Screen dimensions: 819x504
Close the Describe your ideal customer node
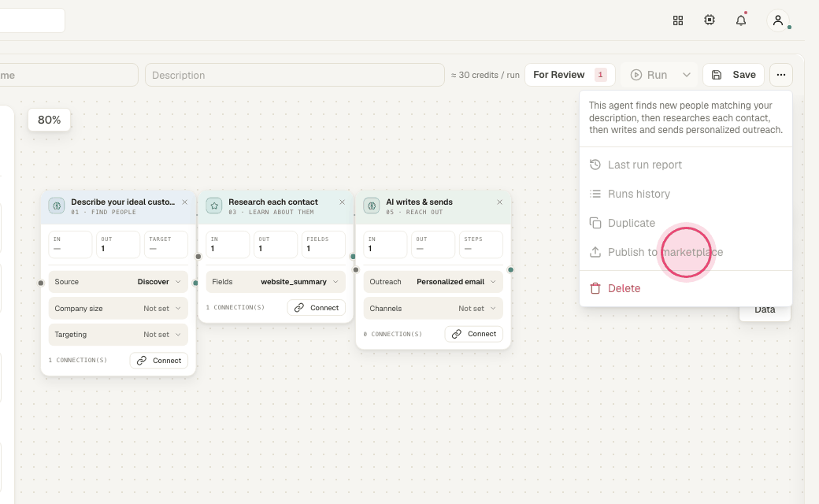click(x=184, y=202)
